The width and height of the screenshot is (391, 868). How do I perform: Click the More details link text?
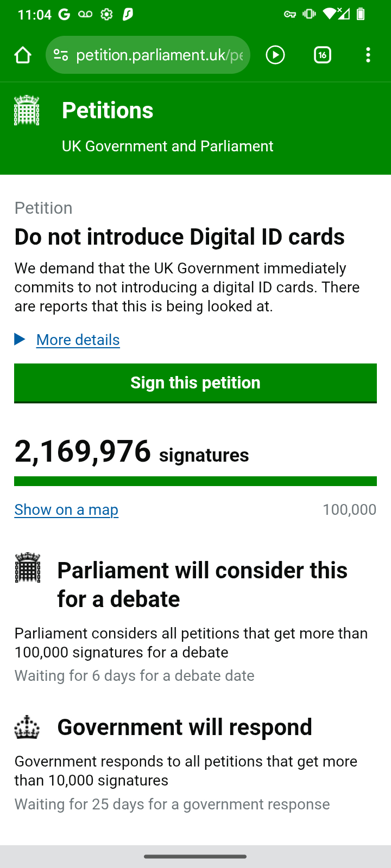point(78,340)
